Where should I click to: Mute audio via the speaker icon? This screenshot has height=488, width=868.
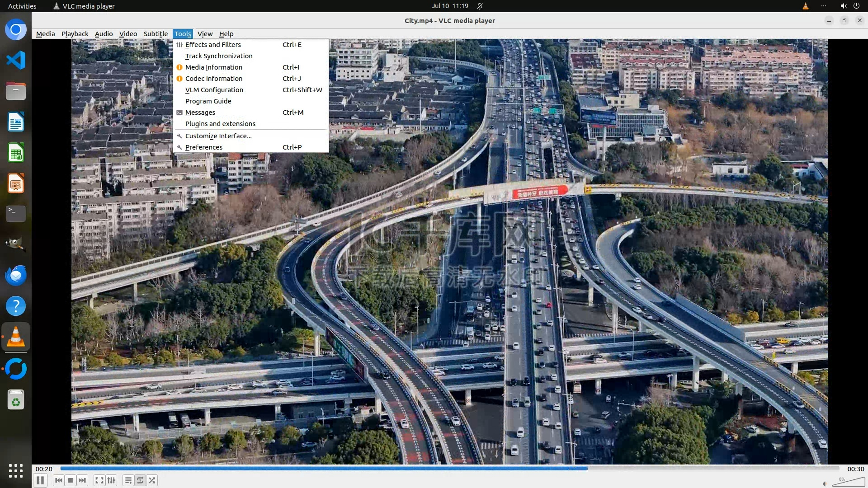click(824, 483)
